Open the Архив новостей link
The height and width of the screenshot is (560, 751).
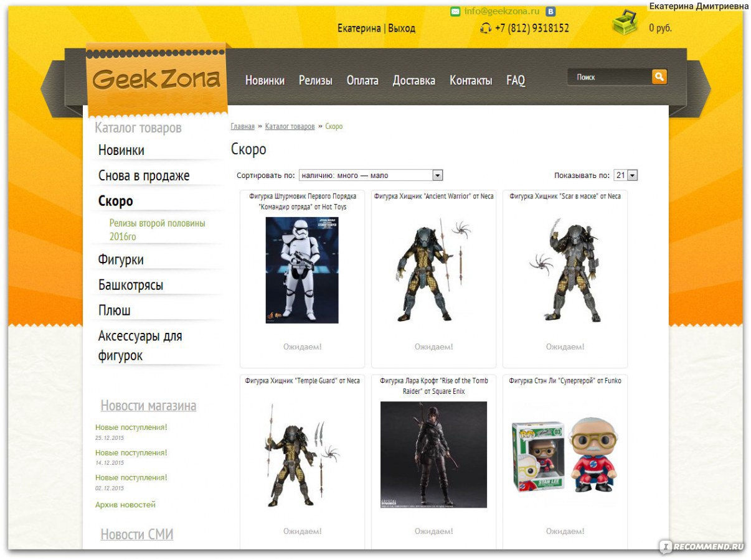click(125, 505)
